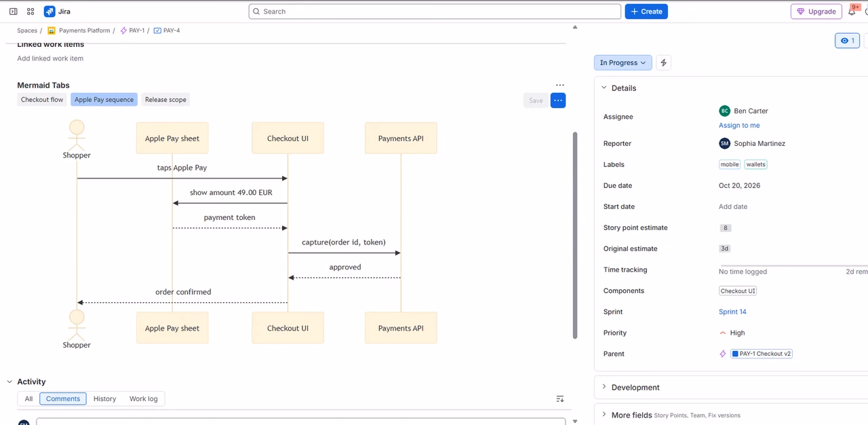The height and width of the screenshot is (425, 868).
Task: Click 'show amount 49.00 EUR' message text
Action: click(231, 193)
